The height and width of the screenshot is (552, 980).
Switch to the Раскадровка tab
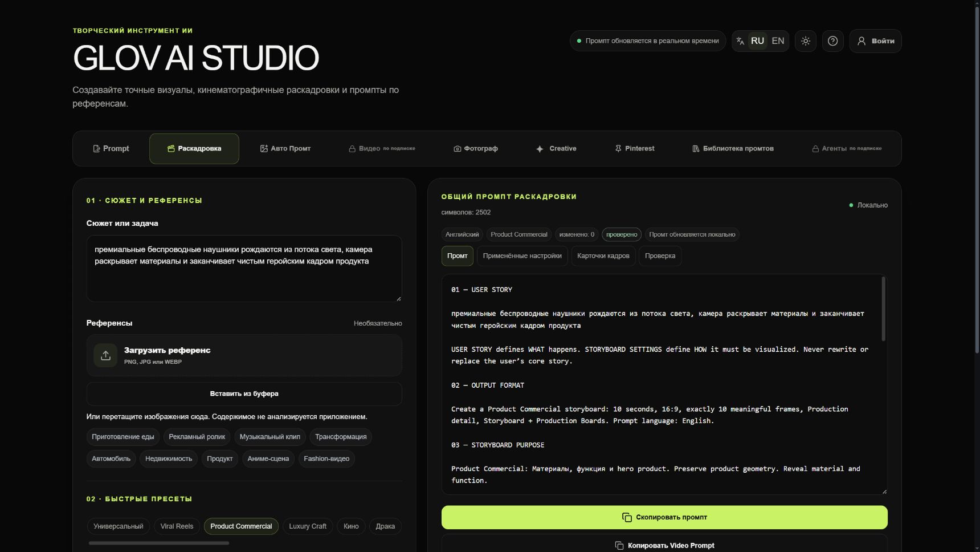click(x=194, y=149)
